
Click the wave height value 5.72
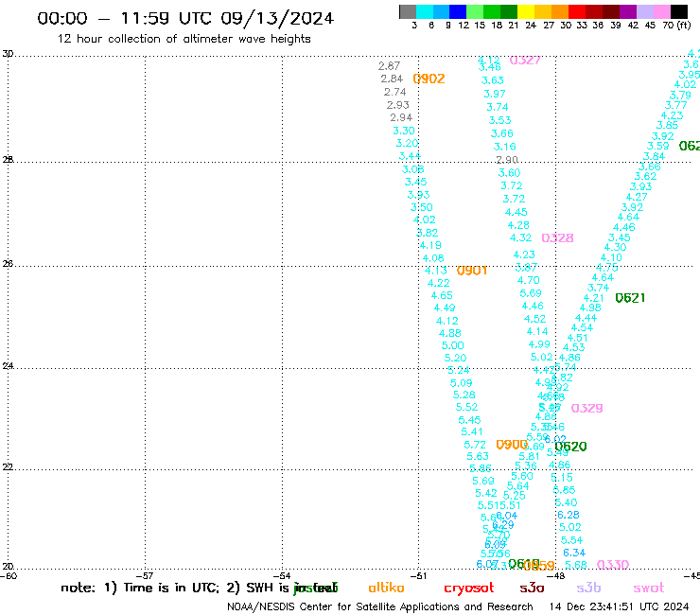(475, 445)
